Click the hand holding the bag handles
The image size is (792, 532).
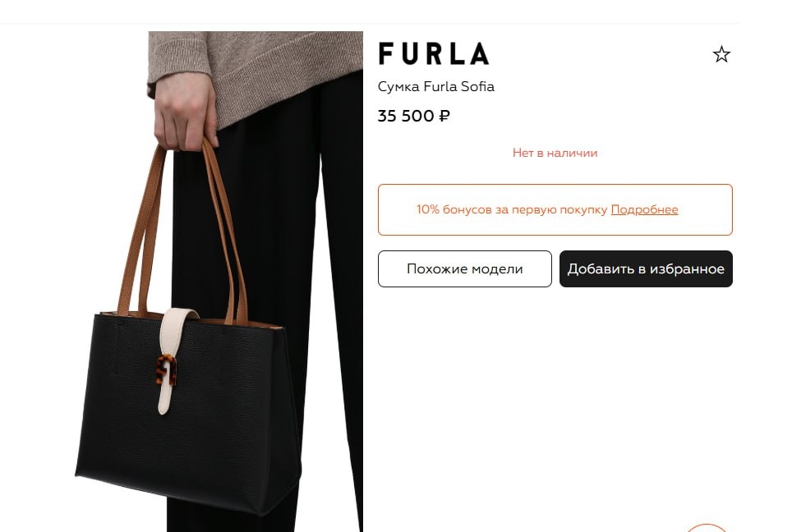pos(186,113)
